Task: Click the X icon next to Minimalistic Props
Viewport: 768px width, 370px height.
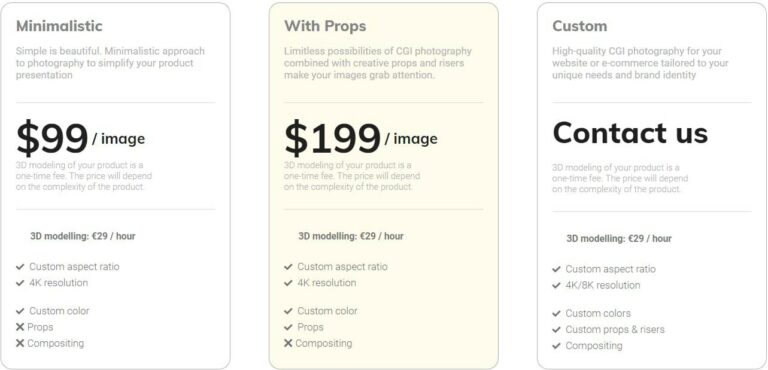Action: point(20,327)
